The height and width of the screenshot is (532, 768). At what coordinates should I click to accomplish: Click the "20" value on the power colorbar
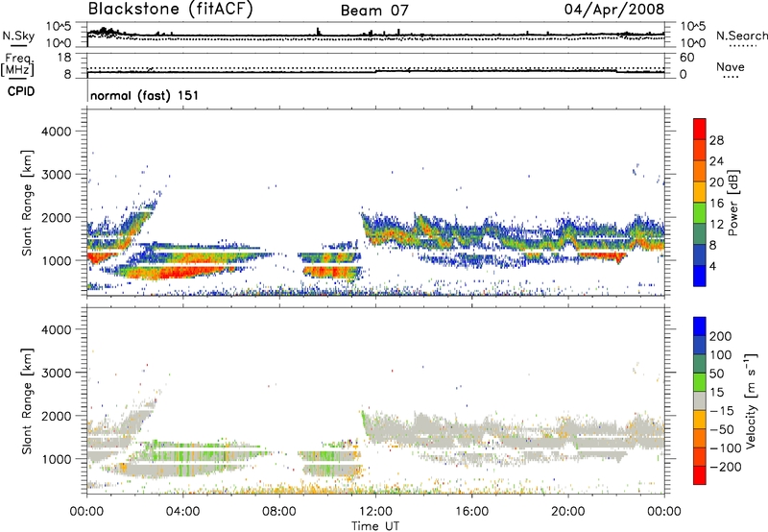click(716, 182)
